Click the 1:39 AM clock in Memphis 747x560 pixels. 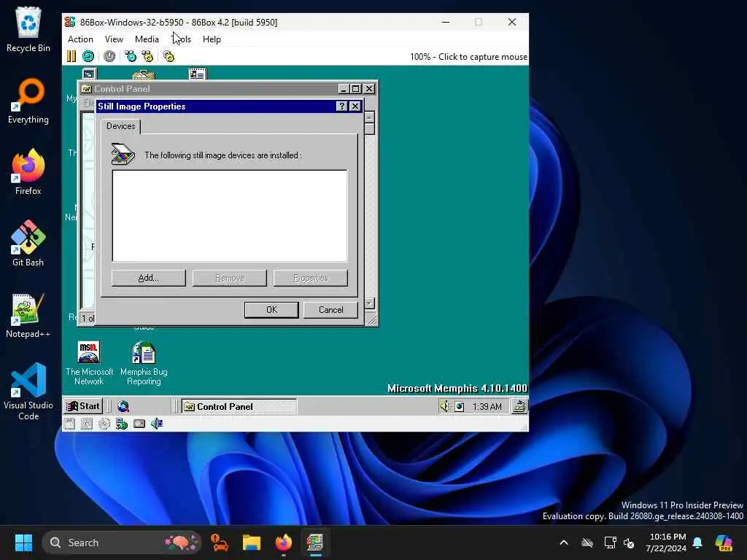pos(487,406)
